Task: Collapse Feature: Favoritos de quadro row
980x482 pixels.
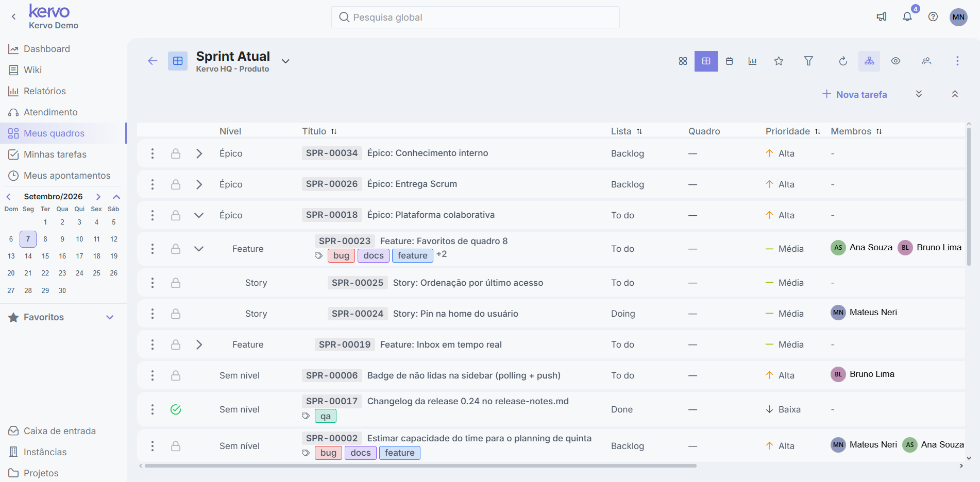Action: coord(199,249)
